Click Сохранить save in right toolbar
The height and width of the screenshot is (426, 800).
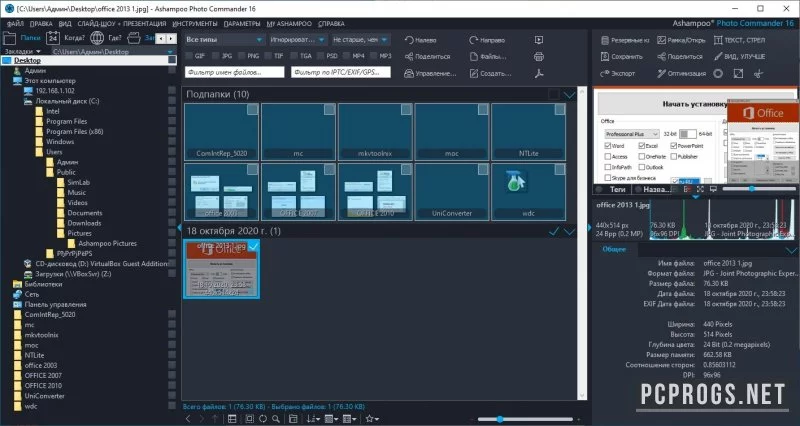click(x=621, y=57)
